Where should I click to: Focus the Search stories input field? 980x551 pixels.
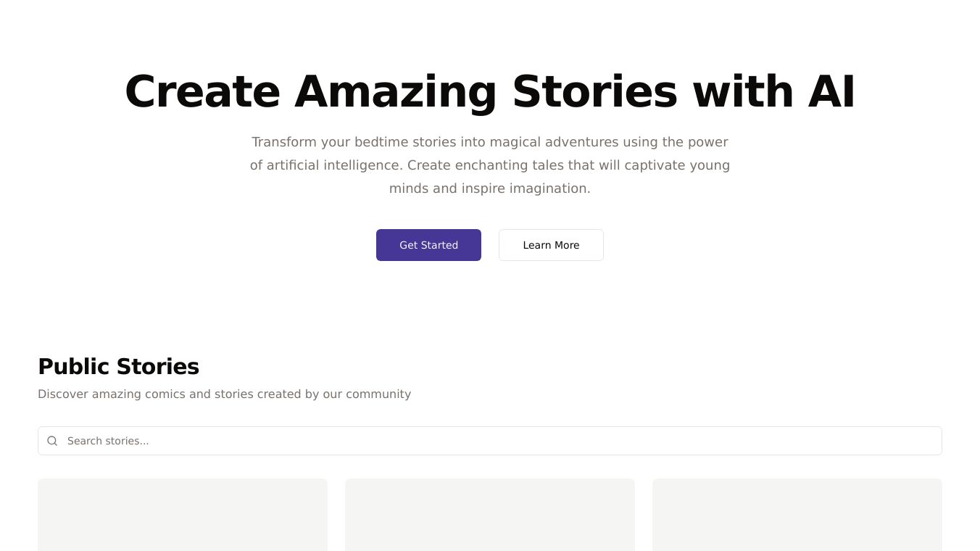pyautogui.click(x=500, y=441)
